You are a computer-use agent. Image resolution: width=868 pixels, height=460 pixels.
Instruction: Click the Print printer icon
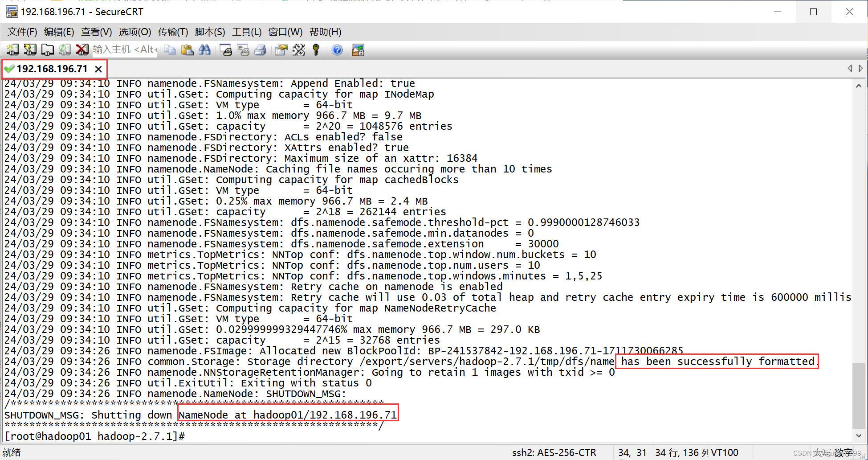click(x=261, y=49)
